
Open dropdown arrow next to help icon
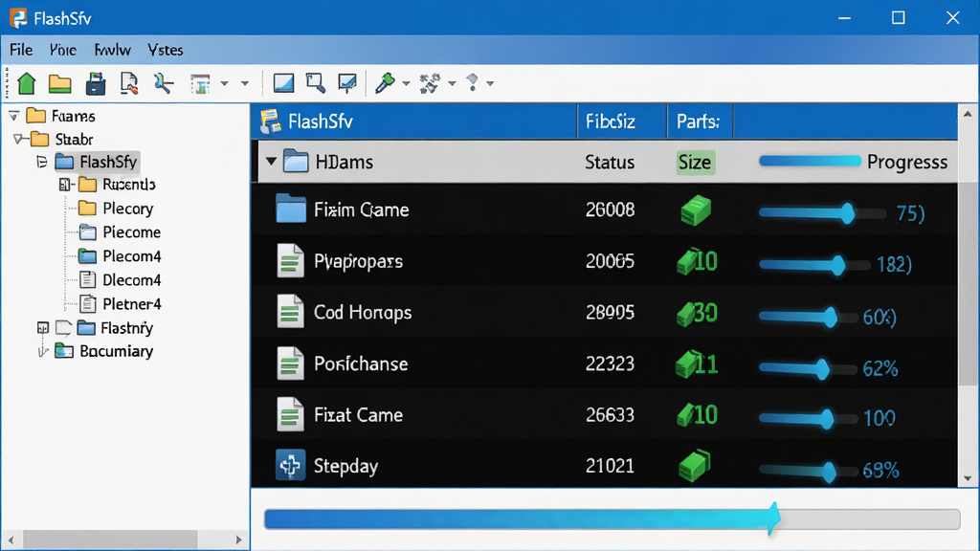pyautogui.click(x=491, y=84)
